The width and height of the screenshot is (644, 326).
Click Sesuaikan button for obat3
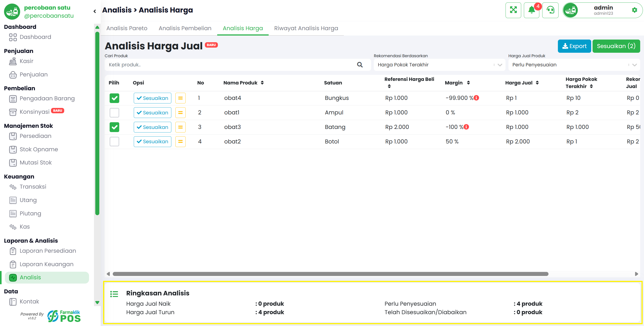coord(153,127)
